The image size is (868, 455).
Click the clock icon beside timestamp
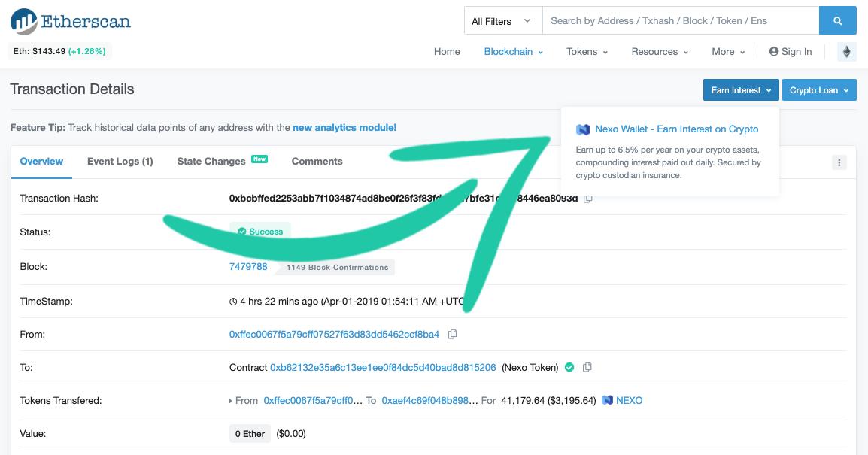tap(233, 302)
